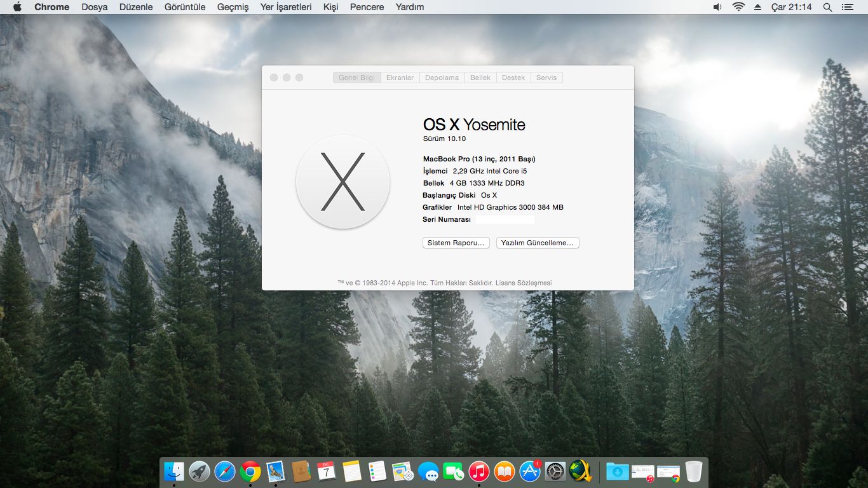Close the About This Mac window
Viewport: 868px width, 488px height.
pos(274,78)
